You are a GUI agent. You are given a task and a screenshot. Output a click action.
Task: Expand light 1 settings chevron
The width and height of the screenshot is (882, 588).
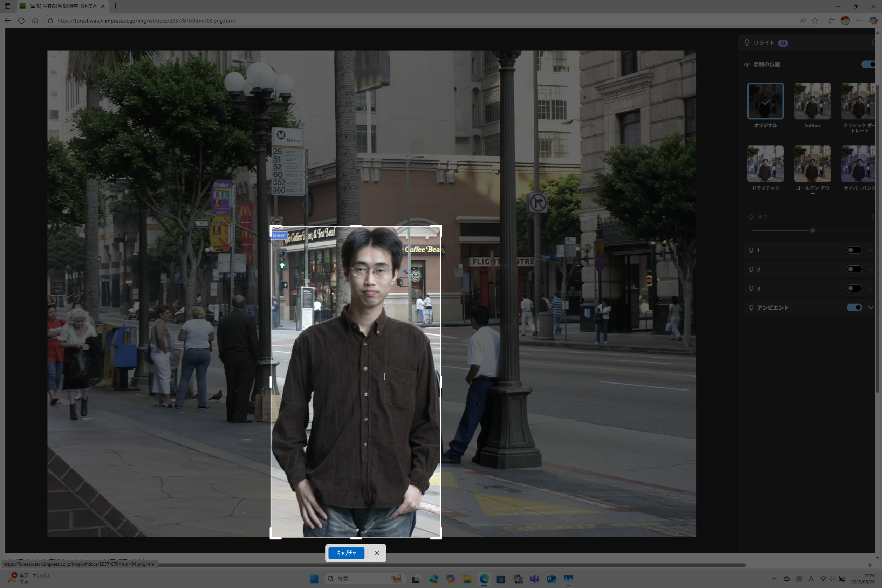(x=871, y=250)
